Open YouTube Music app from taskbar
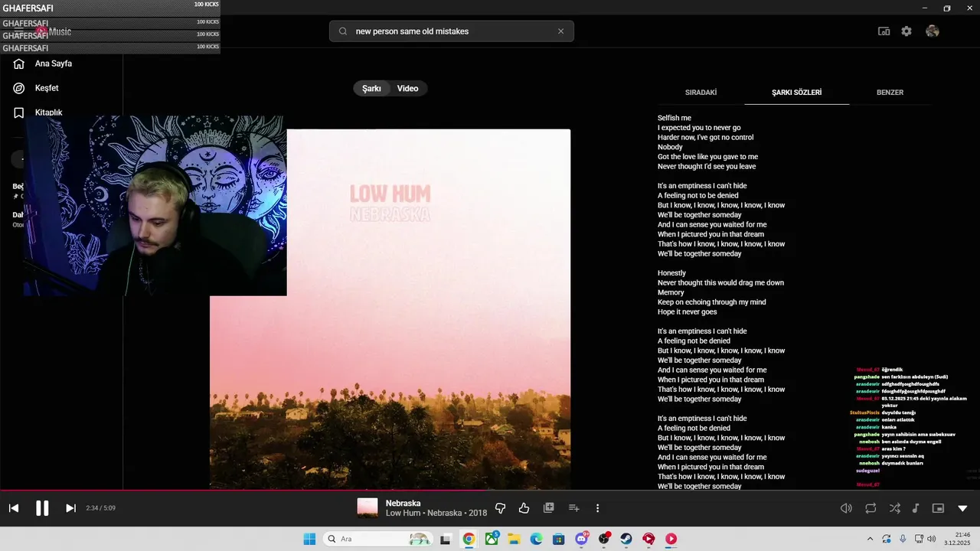This screenshot has width=980, height=551. (x=671, y=539)
